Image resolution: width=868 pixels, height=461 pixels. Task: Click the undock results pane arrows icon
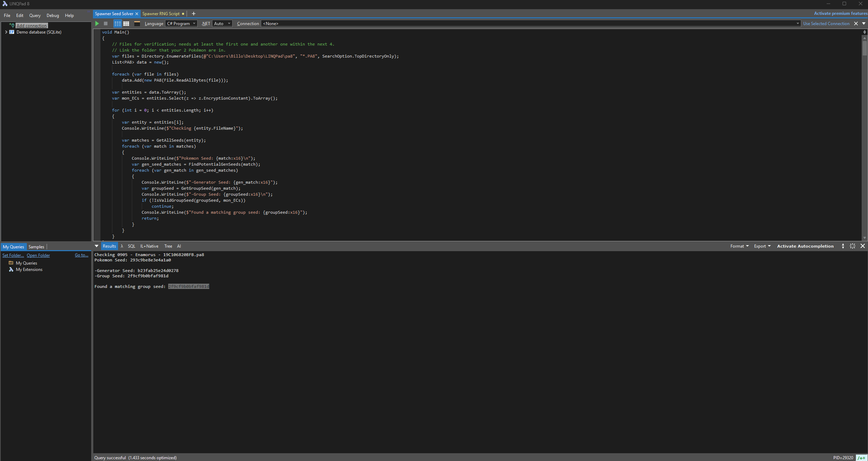click(852, 246)
